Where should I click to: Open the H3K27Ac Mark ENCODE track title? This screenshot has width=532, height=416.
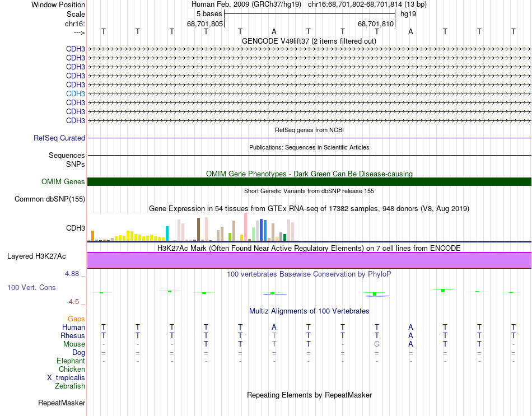pos(309,249)
